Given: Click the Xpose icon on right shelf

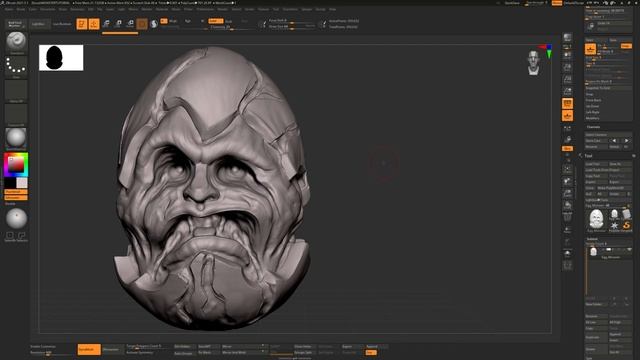Looking at the screenshot, I should 567,266.
